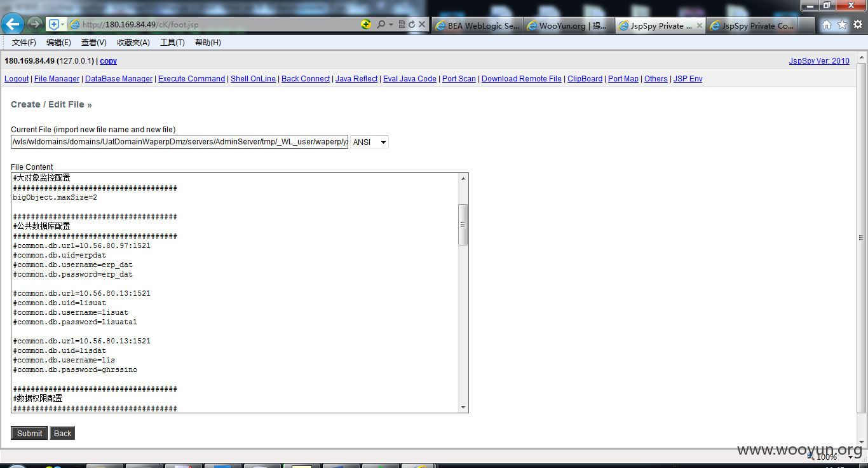Click the File Content scrollbar up arrow
Image resolution: width=868 pixels, height=468 pixels.
point(463,178)
